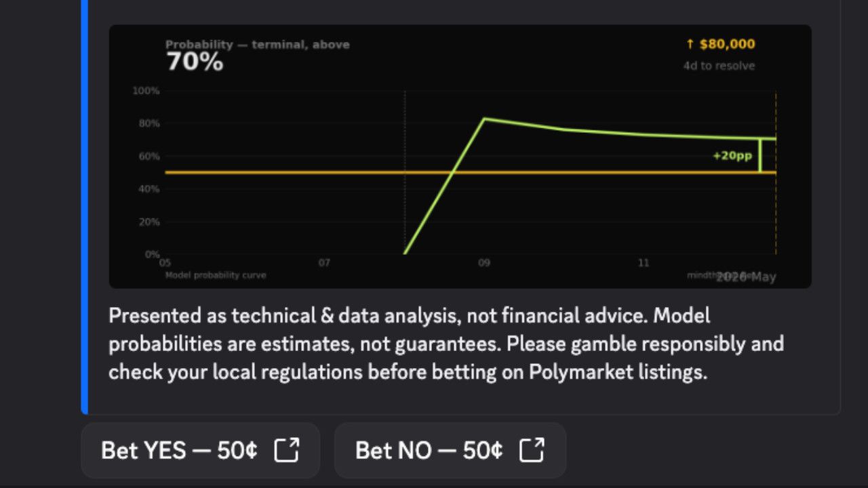Viewport: 868px width, 488px height.
Task: Click the dotted vertical line near 08
Action: pyautogui.click(x=405, y=172)
